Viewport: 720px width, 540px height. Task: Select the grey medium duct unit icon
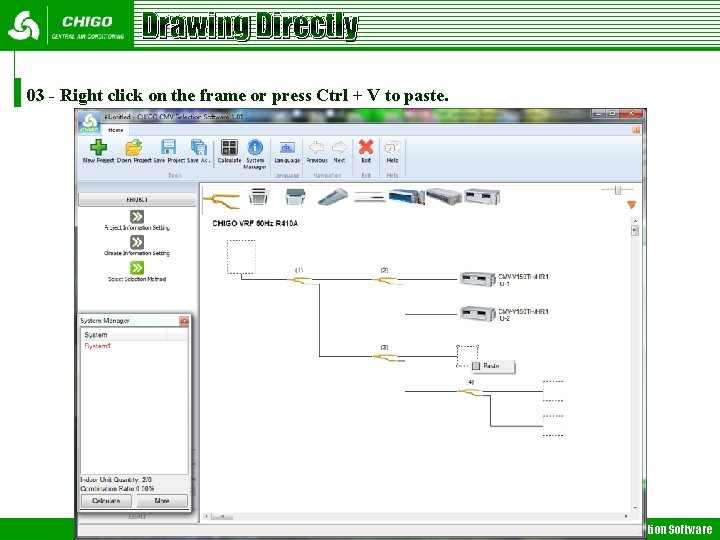pos(444,196)
